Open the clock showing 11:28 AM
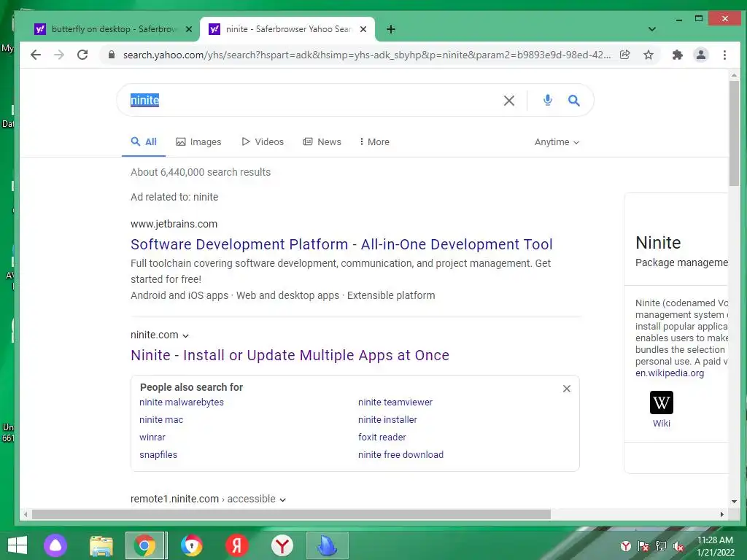This screenshot has height=560, width=747. 715,546
